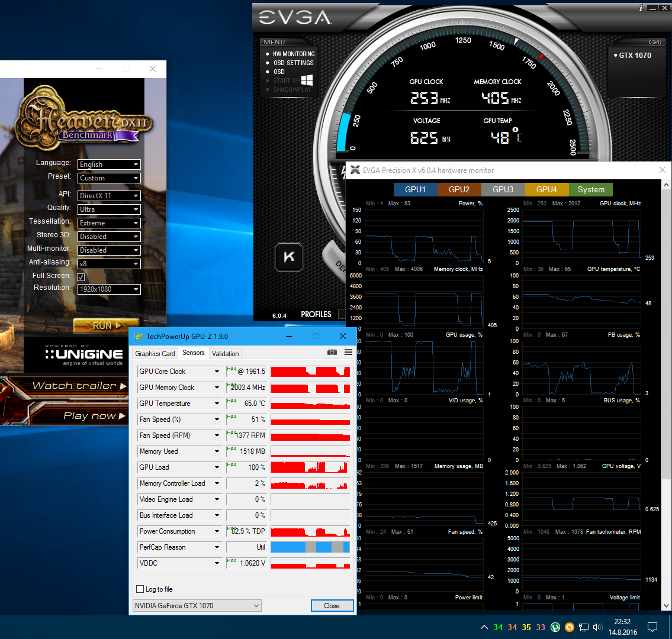Select the GPU3 tab in hardware monitor
This screenshot has width=672, height=639.
pyautogui.click(x=503, y=189)
